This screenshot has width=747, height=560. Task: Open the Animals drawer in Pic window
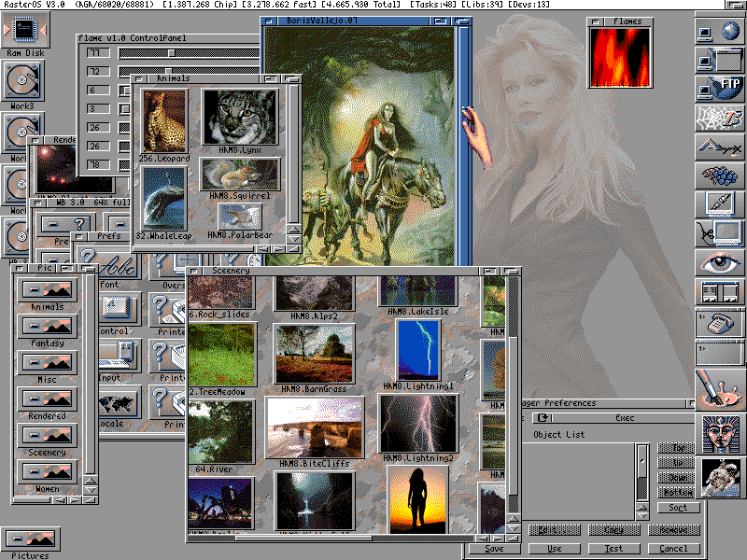pos(47,289)
